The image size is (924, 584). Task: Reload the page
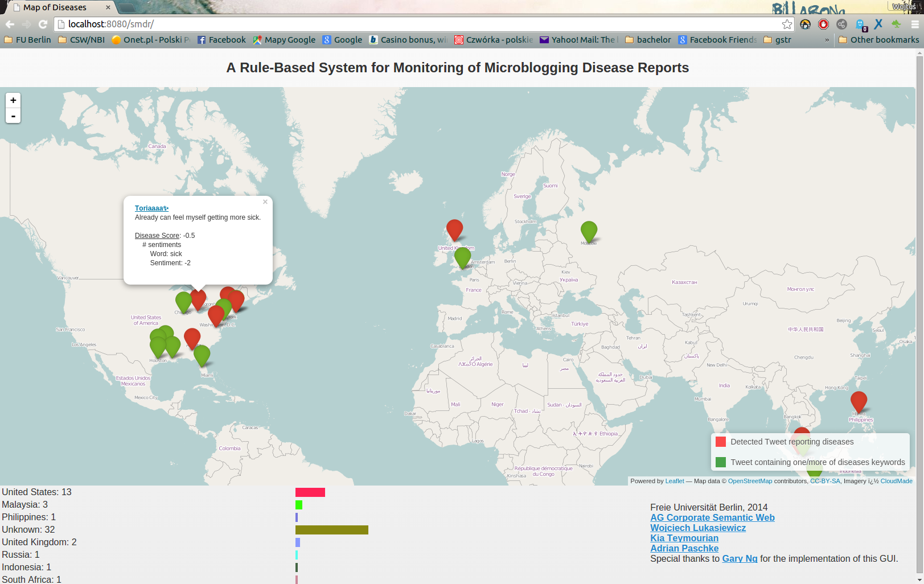click(43, 24)
